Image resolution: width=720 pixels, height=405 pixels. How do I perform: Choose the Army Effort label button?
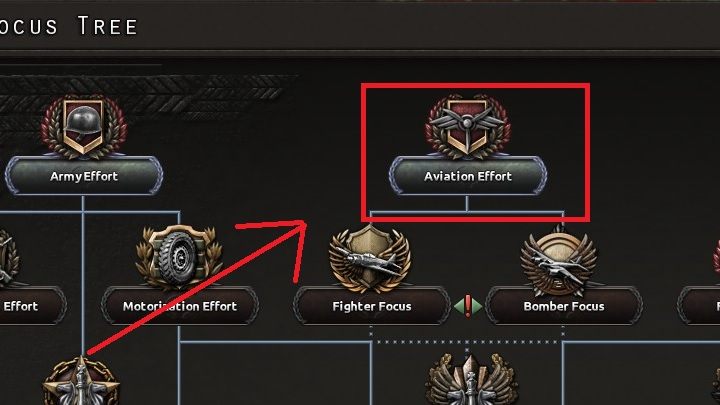point(83,176)
